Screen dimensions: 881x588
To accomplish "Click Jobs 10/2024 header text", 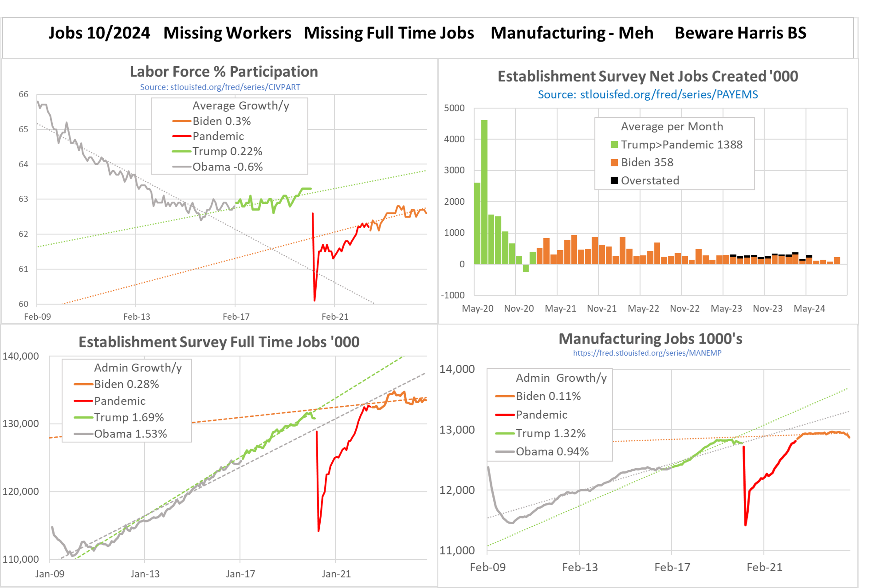I will click(99, 33).
